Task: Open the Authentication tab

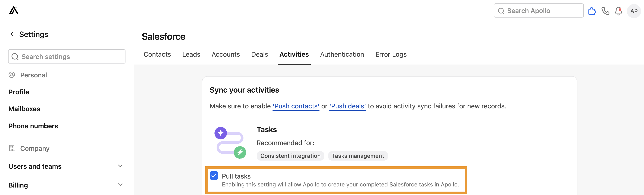Action: (342, 54)
